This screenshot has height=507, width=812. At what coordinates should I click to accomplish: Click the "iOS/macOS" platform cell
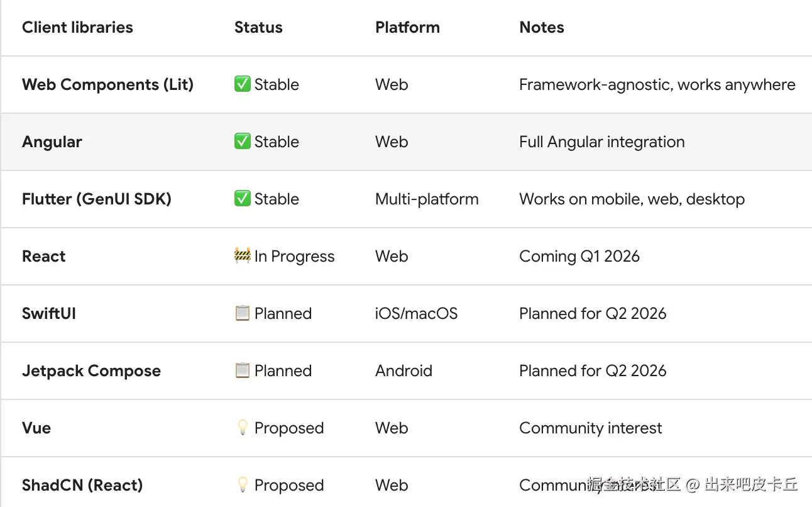pos(416,313)
